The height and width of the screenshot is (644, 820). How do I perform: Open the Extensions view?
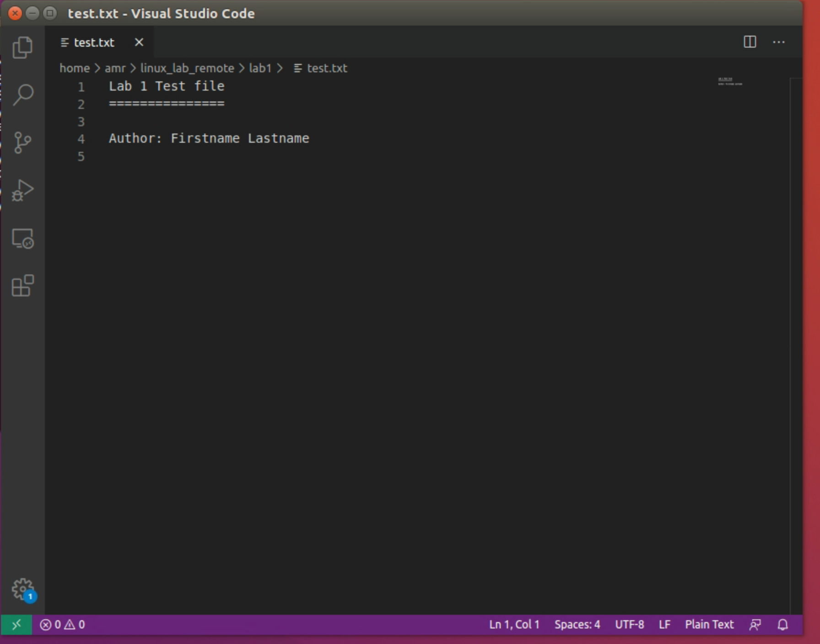22,286
